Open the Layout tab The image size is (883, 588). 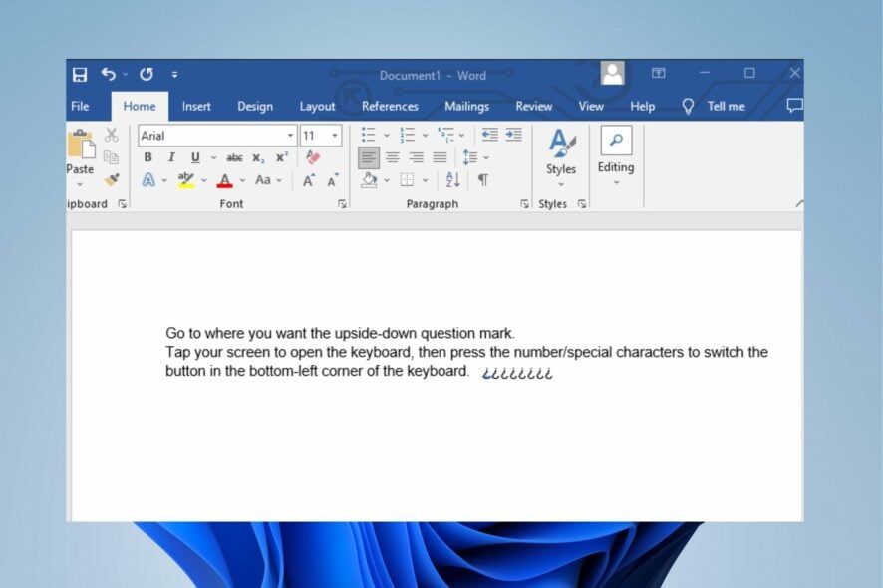tap(317, 106)
